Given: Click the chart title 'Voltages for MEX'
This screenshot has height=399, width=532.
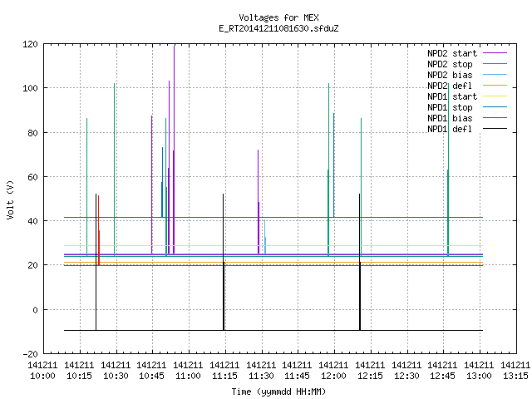Looking at the screenshot, I should point(278,17).
